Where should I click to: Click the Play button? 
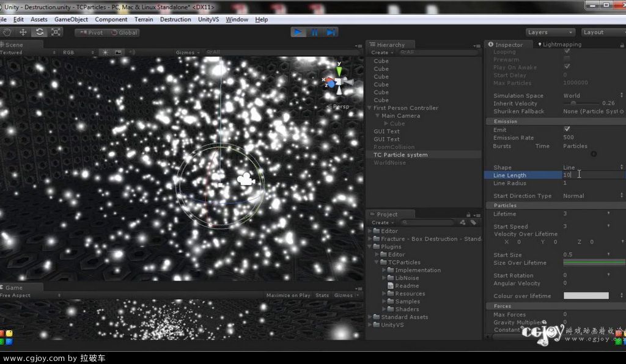[x=298, y=32]
